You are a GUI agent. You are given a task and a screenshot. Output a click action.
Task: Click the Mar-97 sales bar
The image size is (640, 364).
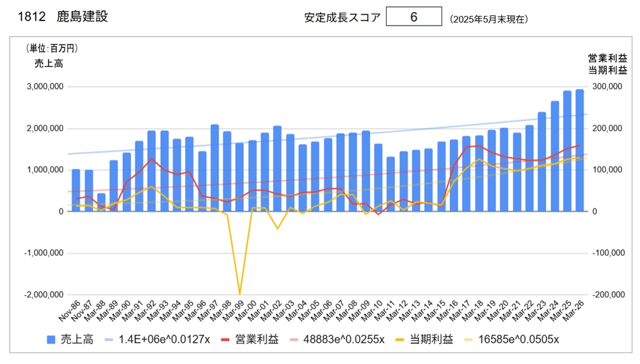pos(214,168)
